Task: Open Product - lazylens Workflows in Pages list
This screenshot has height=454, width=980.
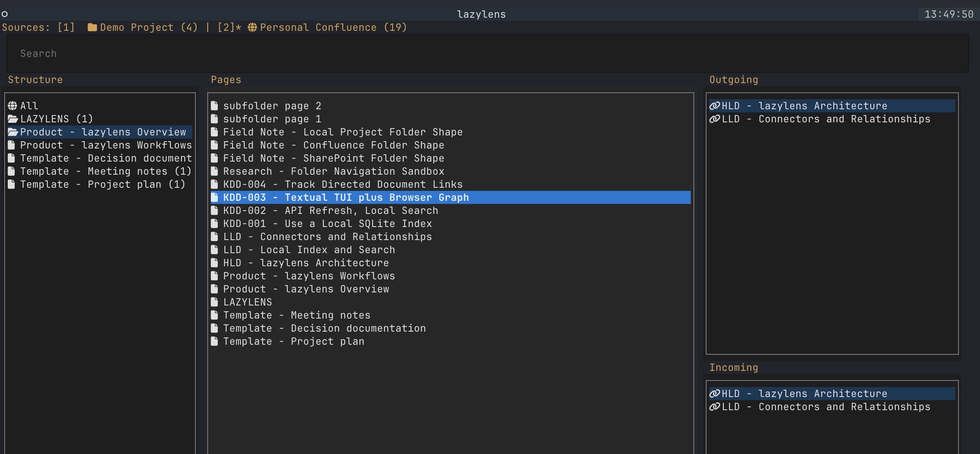Action: (451, 276)
